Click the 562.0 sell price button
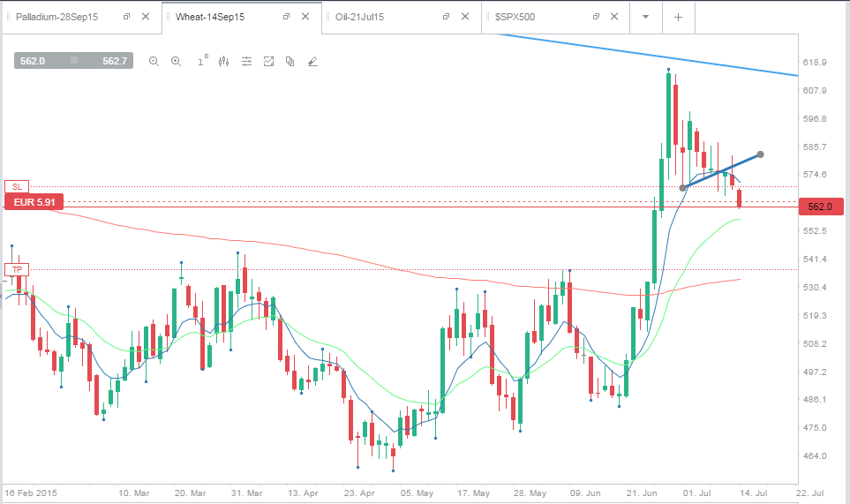The image size is (850, 504). click(x=33, y=61)
